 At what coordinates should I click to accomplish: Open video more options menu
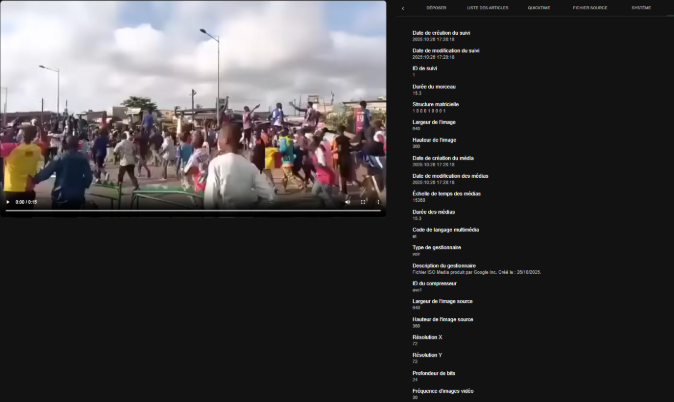[377, 202]
